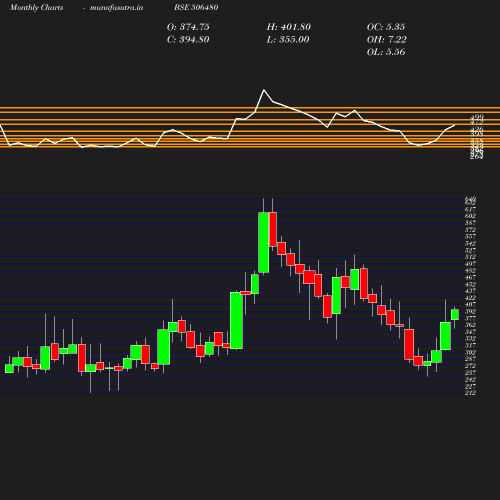Viewport: 500px width, 500px height.
Task: Click the 332 price axis label
Action: click(470, 339)
